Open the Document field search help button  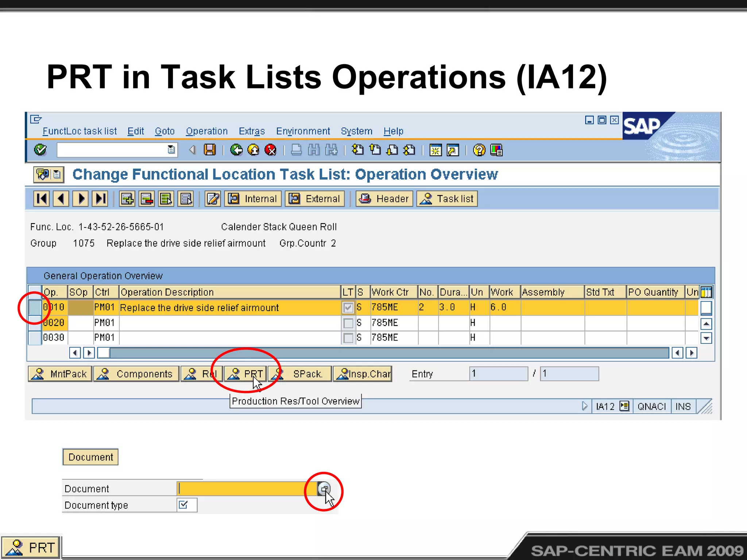324,489
